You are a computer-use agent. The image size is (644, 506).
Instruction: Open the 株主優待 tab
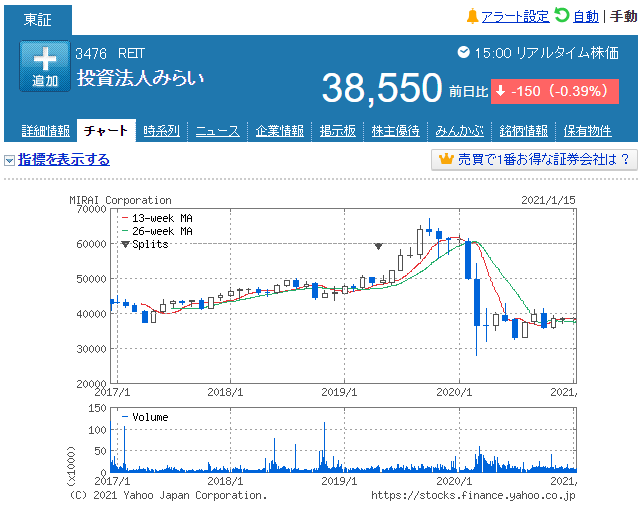[x=396, y=131]
